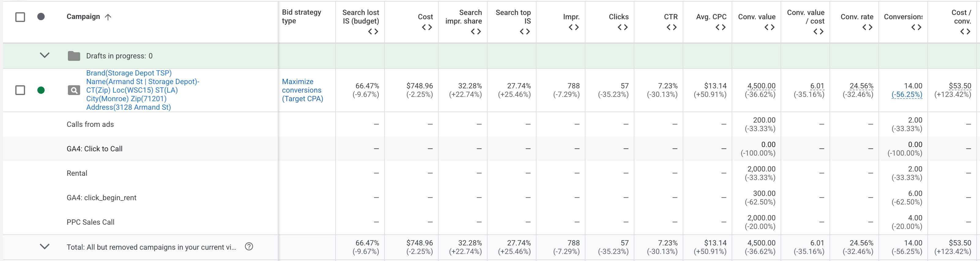Click the gray status dot in header
The image size is (980, 261).
click(41, 17)
